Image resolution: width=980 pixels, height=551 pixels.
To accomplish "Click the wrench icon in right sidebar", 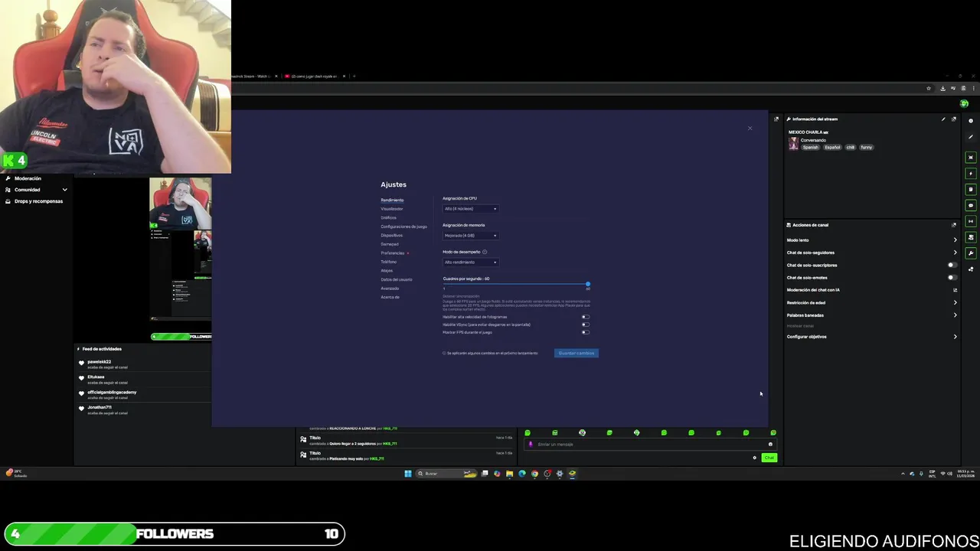I will click(971, 253).
